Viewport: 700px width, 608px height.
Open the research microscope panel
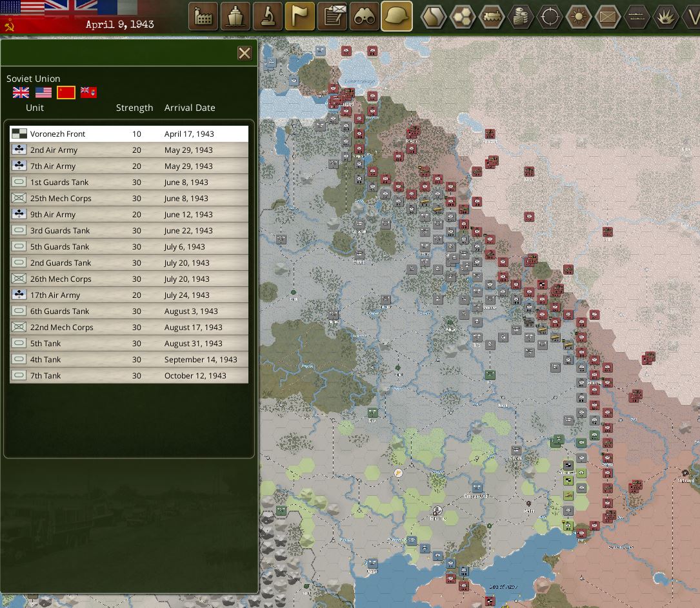coord(267,16)
